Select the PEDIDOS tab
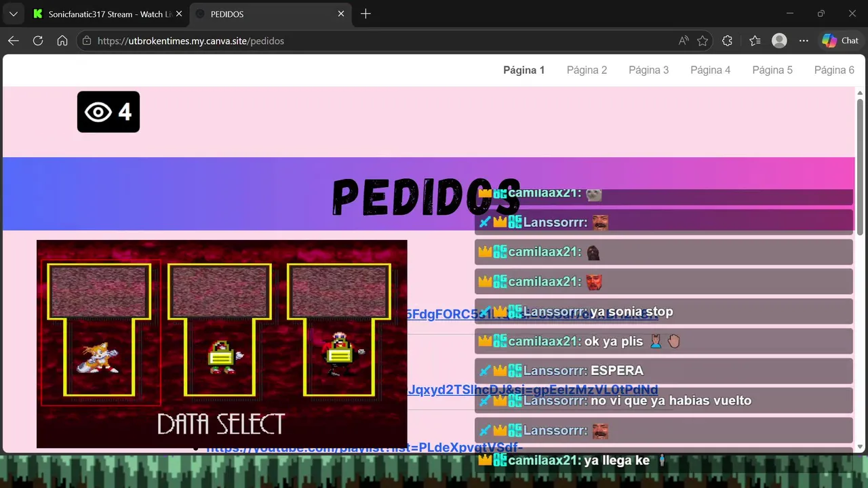 point(269,14)
